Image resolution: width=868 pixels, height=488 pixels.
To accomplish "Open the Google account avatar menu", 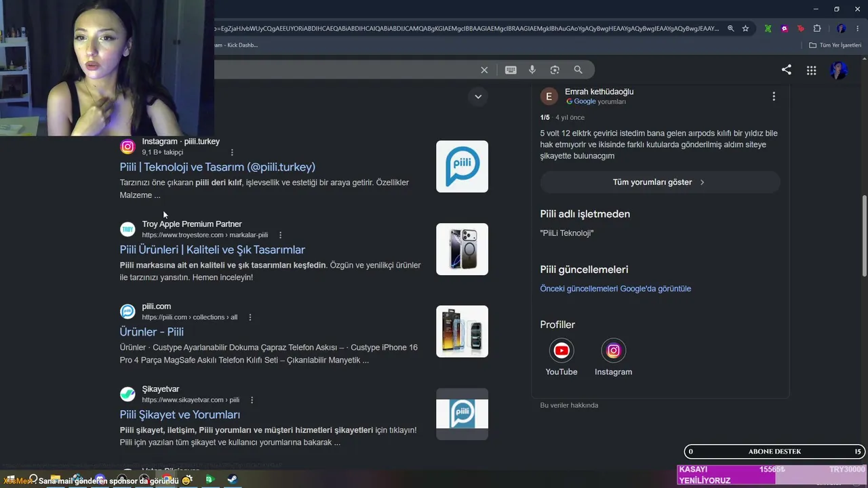I will pyautogui.click(x=839, y=70).
